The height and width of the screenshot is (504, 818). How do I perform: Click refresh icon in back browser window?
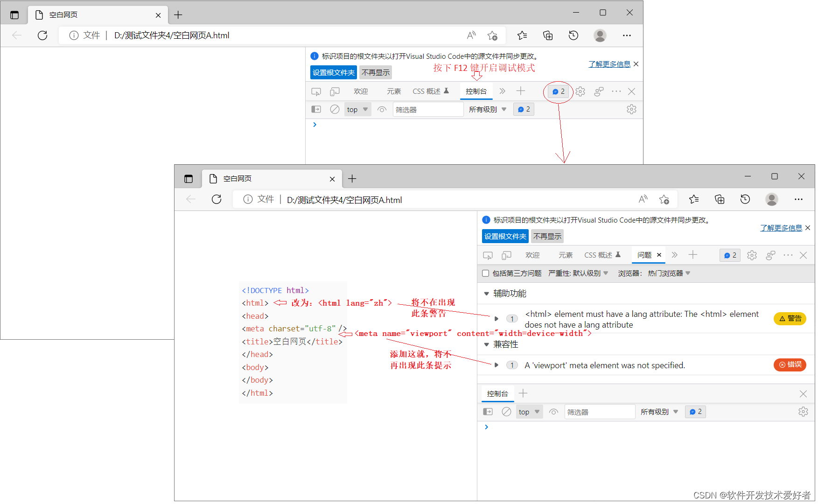pos(42,35)
